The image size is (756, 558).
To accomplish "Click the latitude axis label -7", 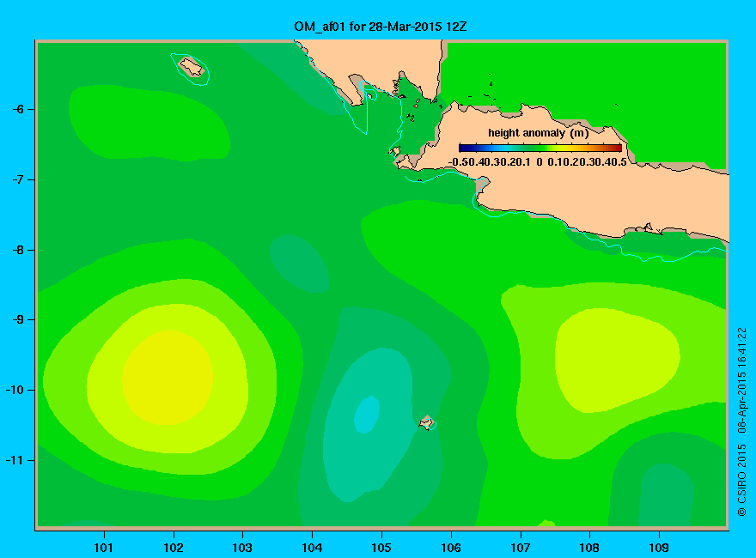I will [17, 179].
